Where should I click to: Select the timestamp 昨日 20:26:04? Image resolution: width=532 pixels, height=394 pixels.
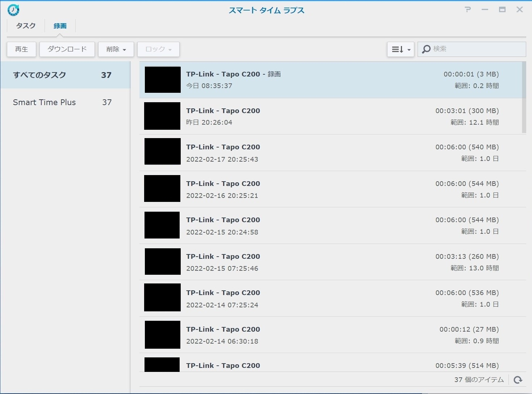209,123
